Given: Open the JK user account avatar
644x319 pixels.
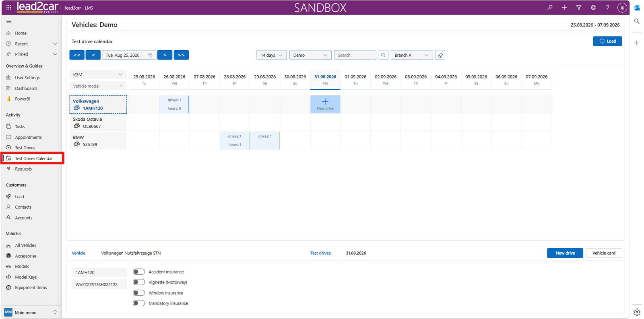Looking at the screenshot, I should (622, 8).
